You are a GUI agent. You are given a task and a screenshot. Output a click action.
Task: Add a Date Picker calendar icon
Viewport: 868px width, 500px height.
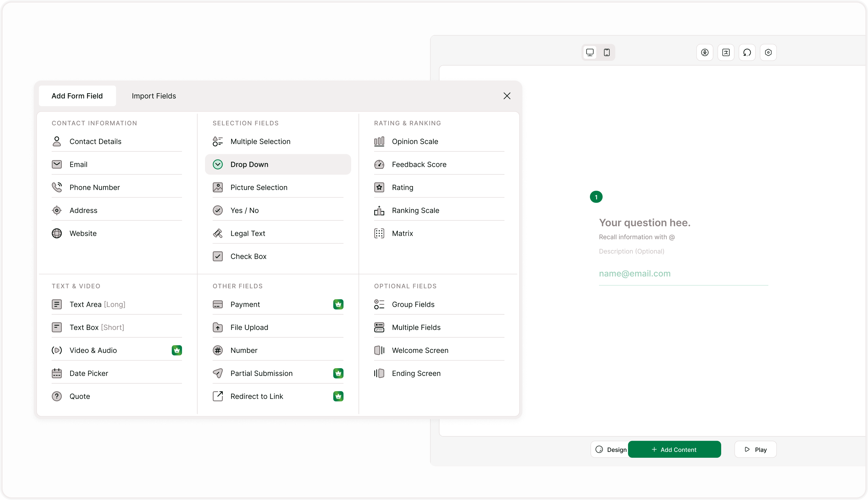pyautogui.click(x=57, y=373)
